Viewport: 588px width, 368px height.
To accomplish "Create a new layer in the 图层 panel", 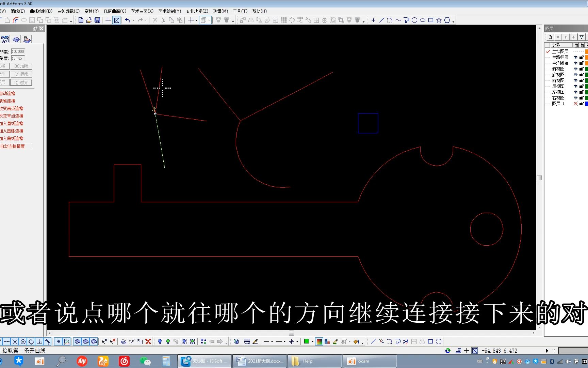I will coord(551,37).
